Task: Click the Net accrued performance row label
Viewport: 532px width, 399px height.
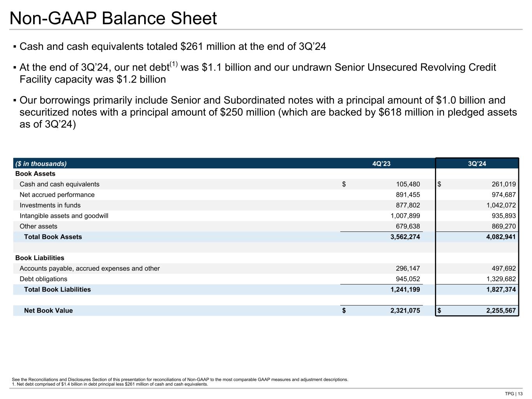Action: [57, 195]
